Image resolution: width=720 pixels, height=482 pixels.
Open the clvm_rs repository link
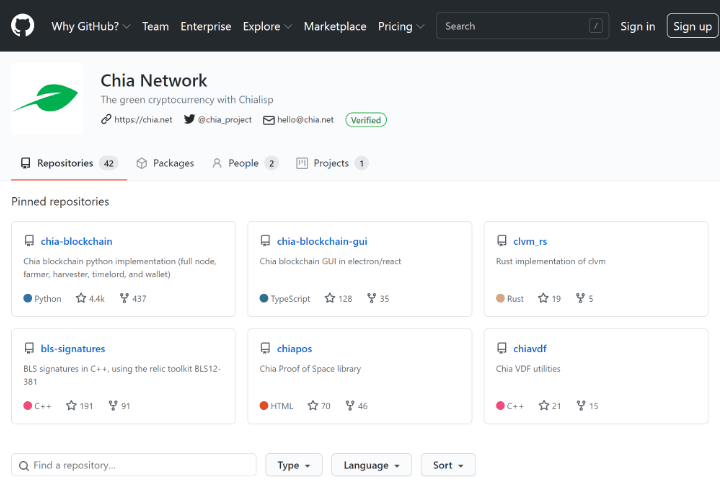[530, 241]
